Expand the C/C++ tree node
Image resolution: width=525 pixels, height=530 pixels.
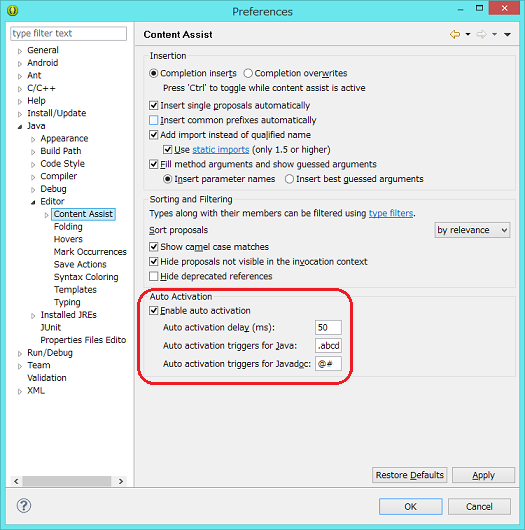(20, 89)
